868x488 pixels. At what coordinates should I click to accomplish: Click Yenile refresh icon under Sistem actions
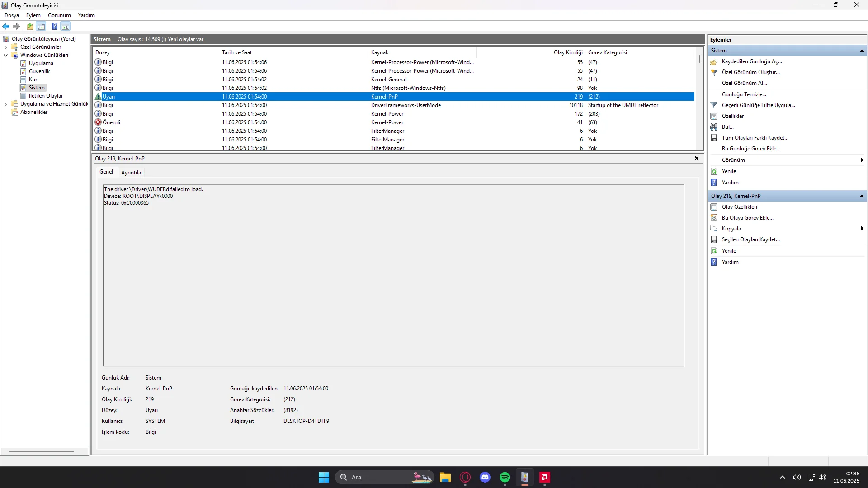tap(714, 171)
